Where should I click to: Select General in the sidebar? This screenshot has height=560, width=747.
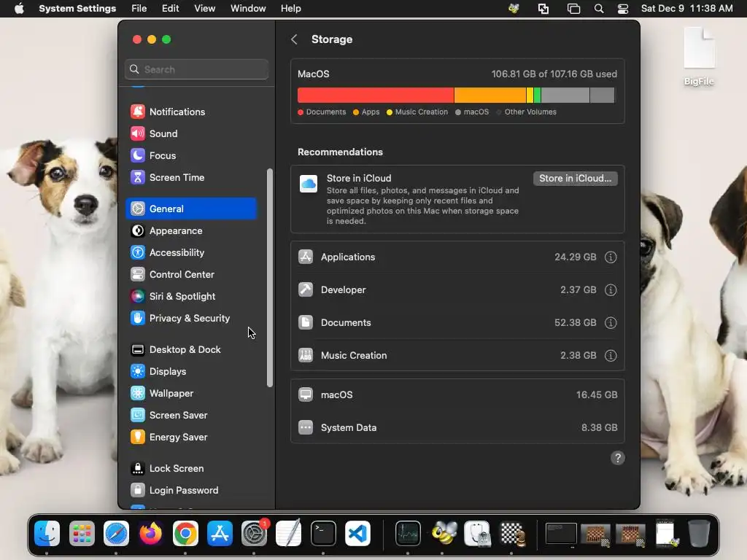click(x=191, y=209)
